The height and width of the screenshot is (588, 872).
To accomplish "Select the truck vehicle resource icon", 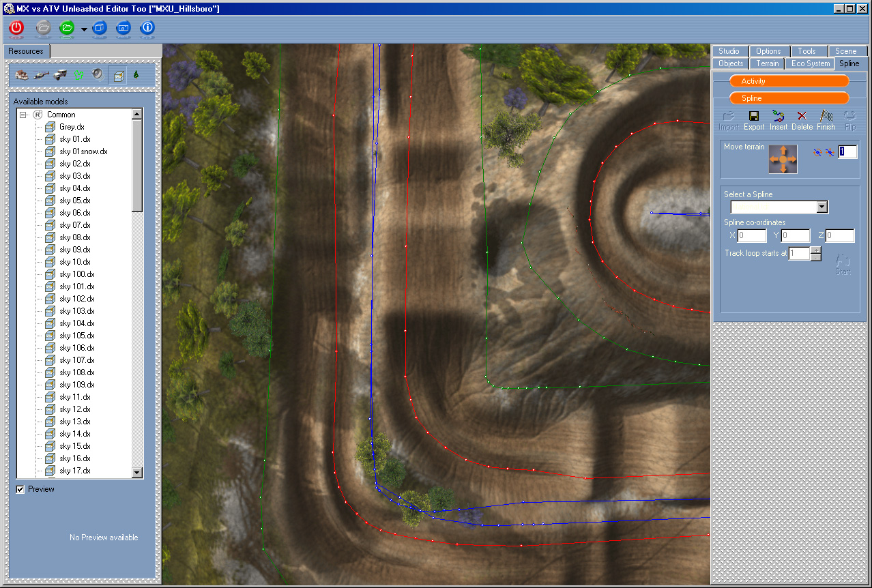I will (x=60, y=75).
